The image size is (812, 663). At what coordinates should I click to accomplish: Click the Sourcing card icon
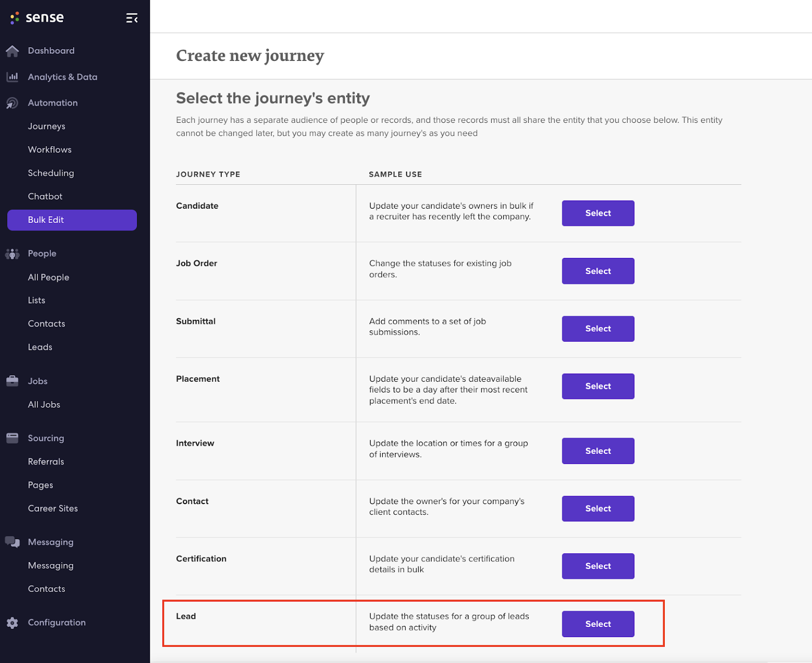pyautogui.click(x=12, y=438)
